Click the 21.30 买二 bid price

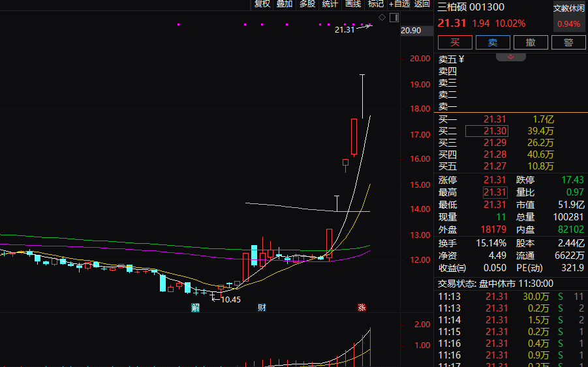coord(495,131)
